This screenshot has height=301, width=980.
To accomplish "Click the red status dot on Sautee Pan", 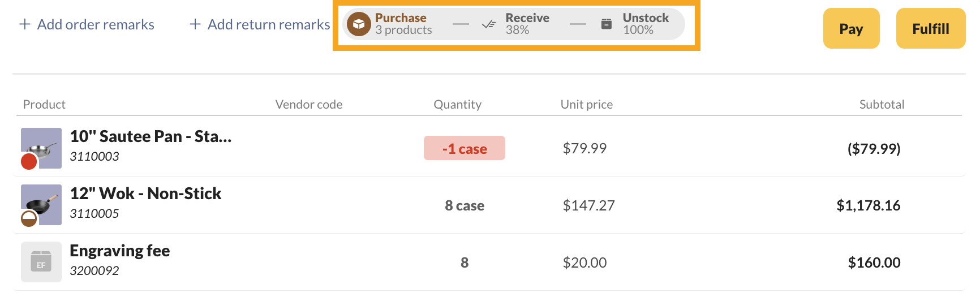I will pyautogui.click(x=29, y=161).
